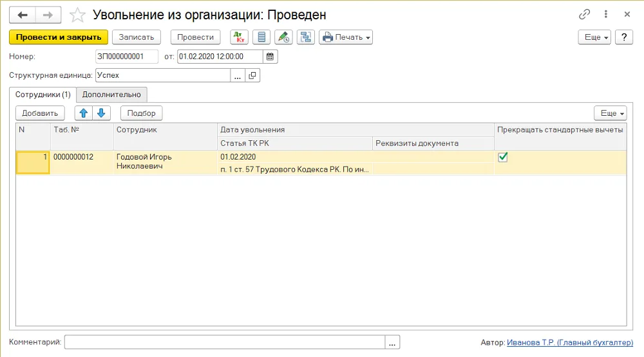Click the empty Реквизиты документа cell for Годовой

coord(433,169)
